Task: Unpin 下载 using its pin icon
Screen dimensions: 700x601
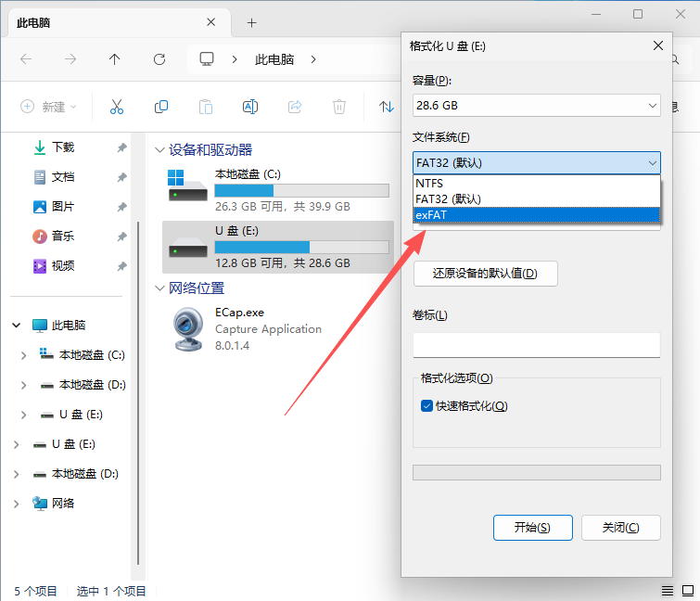Action: pyautogui.click(x=121, y=147)
